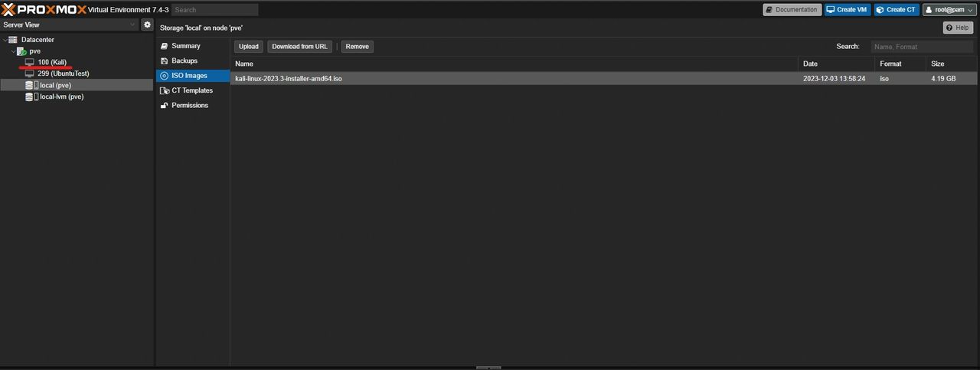Click the monitor icon for VM 100 (Kali)
Screen dimensions: 980x370
[30, 62]
